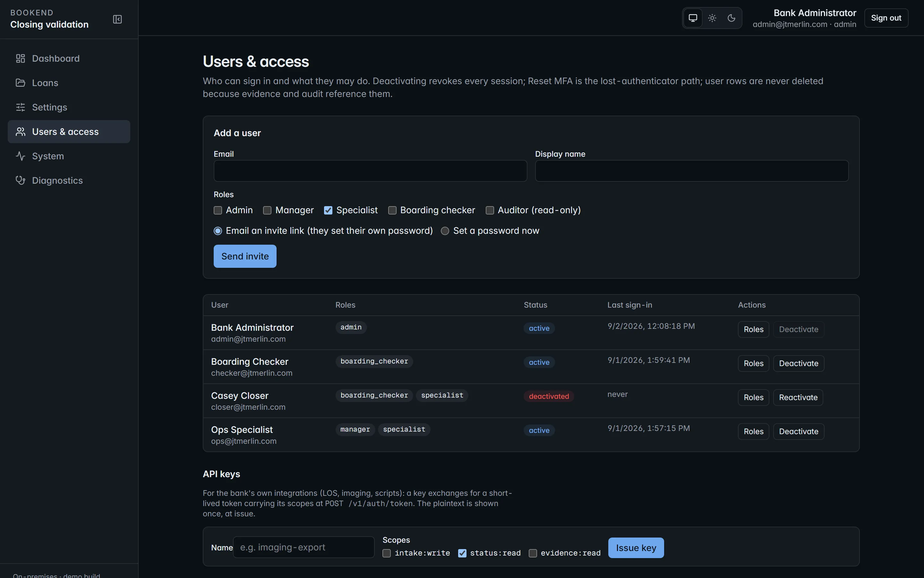The image size is (924, 578).
Task: Click the Issue key button
Action: coord(636,548)
